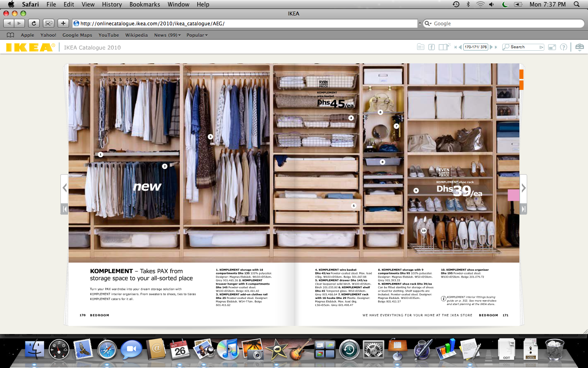Expand News (99) bookmarks dropdown
Image resolution: width=588 pixels, height=368 pixels.
point(167,35)
